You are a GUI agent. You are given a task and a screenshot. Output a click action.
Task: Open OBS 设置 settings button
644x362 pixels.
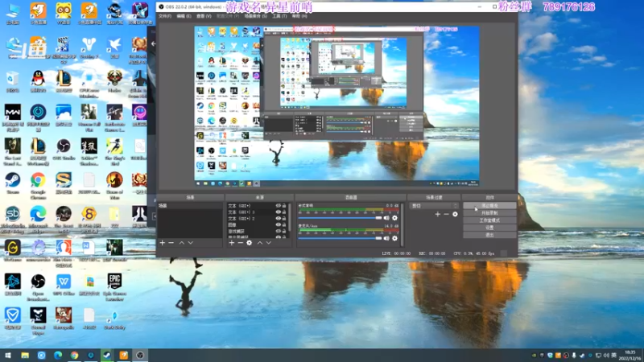click(489, 228)
